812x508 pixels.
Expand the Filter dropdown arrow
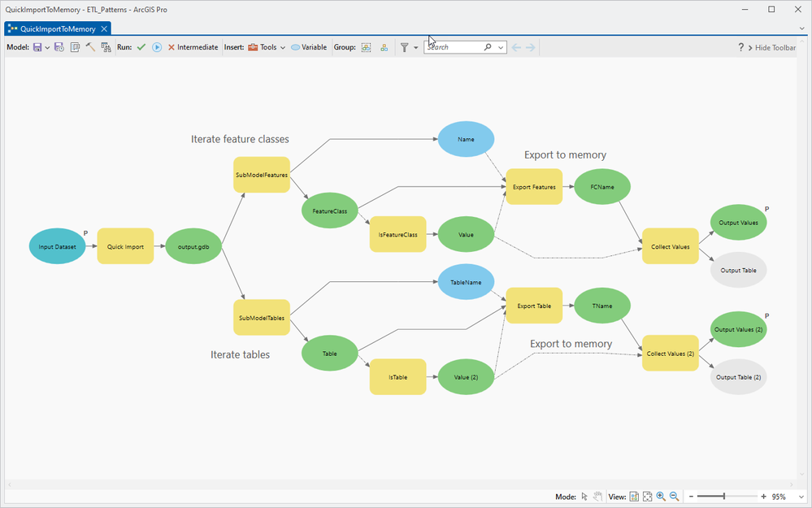(416, 48)
